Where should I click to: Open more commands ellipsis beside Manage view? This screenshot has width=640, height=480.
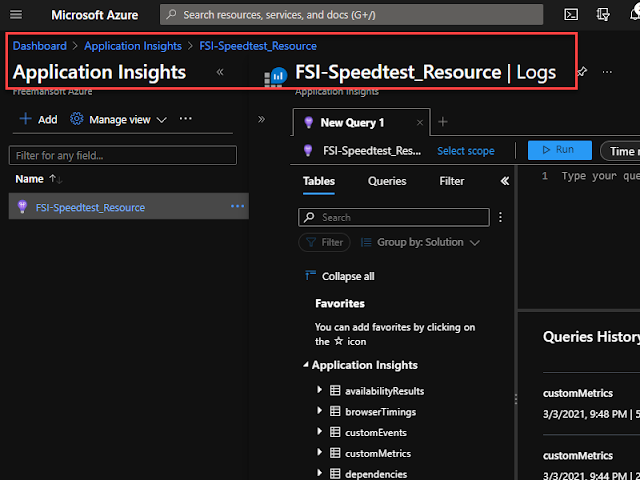click(186, 119)
